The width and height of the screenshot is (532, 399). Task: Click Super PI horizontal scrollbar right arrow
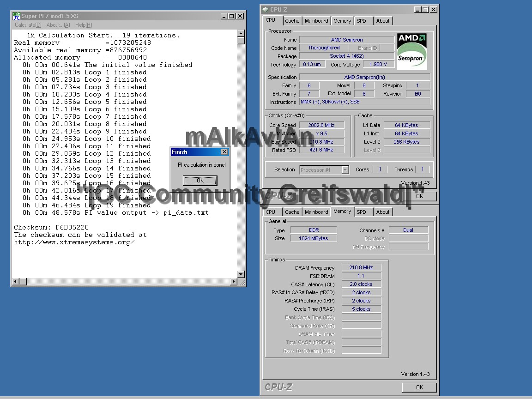click(233, 281)
